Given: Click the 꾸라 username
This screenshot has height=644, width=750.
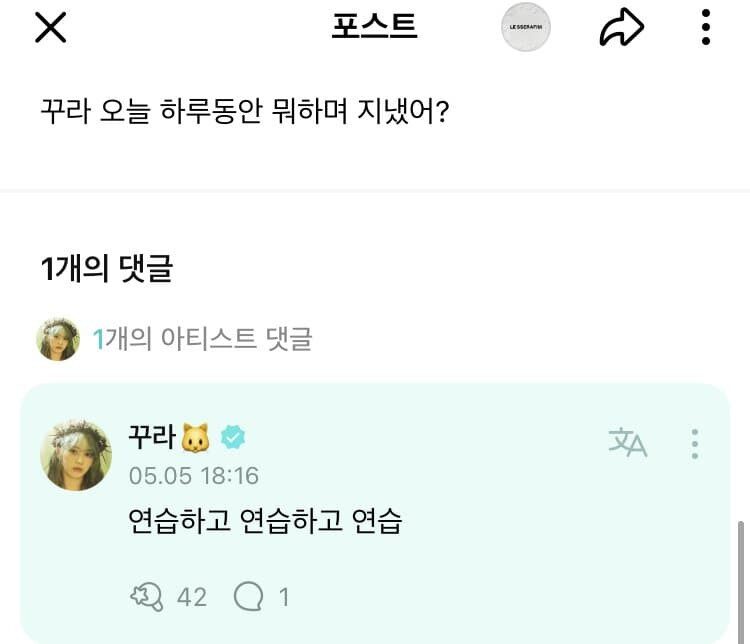Looking at the screenshot, I should (152, 438).
